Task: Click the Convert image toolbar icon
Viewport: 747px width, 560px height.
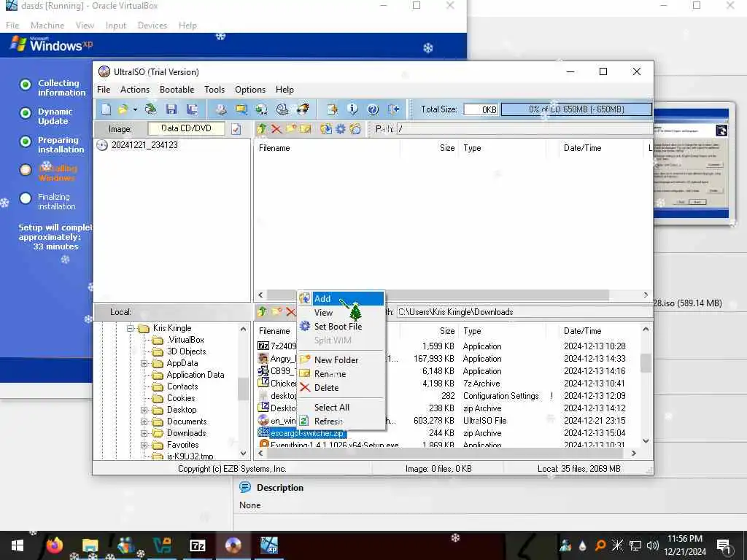Action: [x=262, y=109]
